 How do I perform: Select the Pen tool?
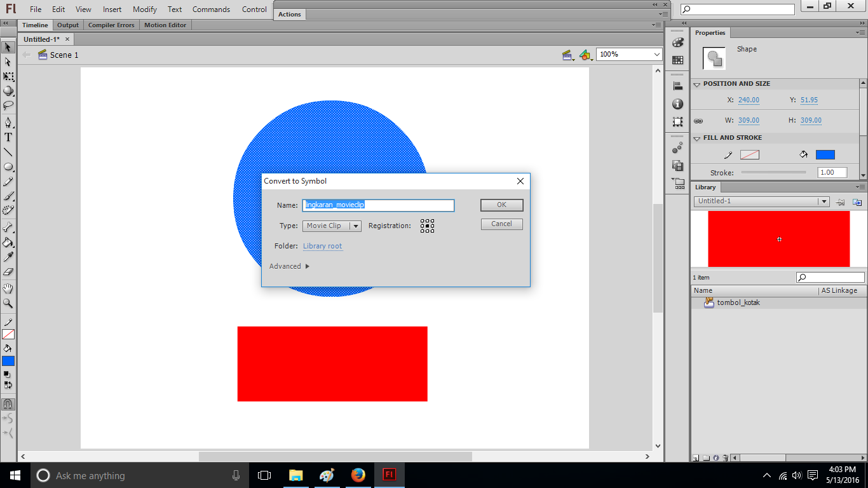8,122
